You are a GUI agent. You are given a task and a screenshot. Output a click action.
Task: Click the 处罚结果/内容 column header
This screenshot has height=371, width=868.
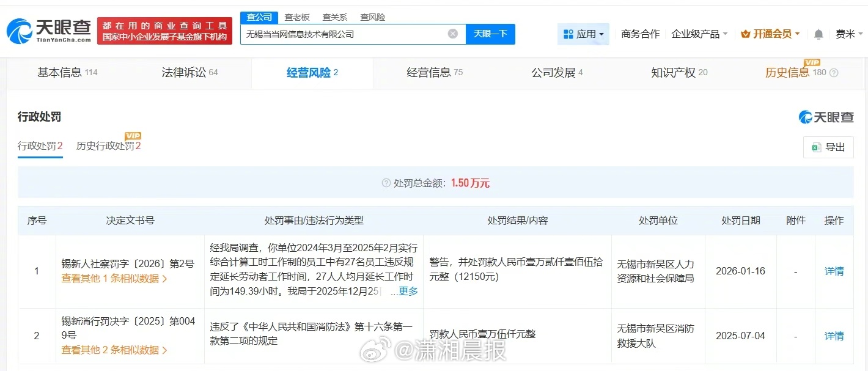coord(517,221)
